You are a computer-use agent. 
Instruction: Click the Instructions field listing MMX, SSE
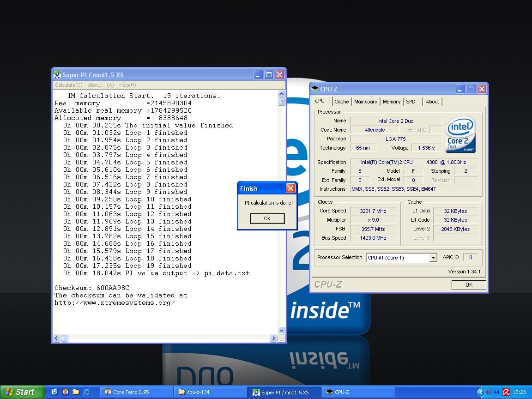click(414, 189)
